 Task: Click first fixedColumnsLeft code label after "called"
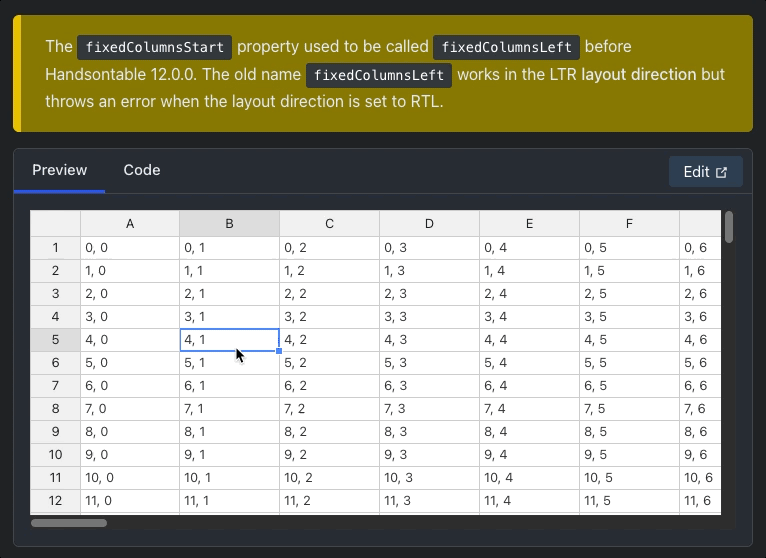(x=507, y=47)
